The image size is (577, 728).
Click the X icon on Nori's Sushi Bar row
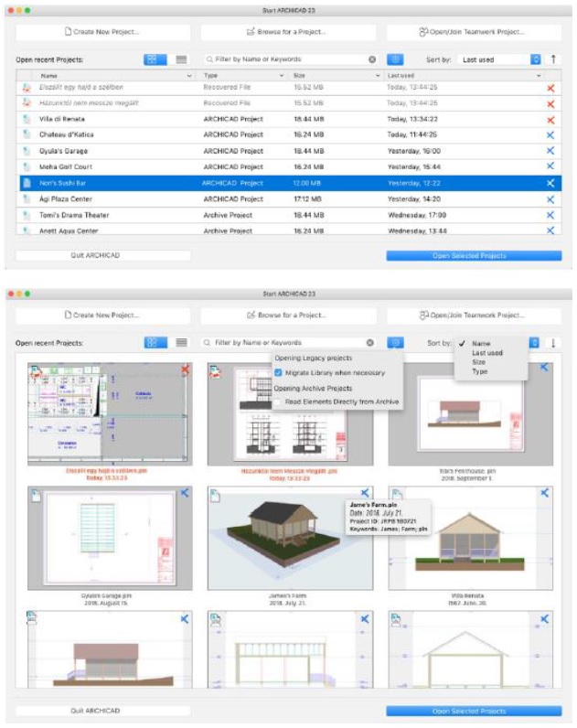[x=550, y=183]
